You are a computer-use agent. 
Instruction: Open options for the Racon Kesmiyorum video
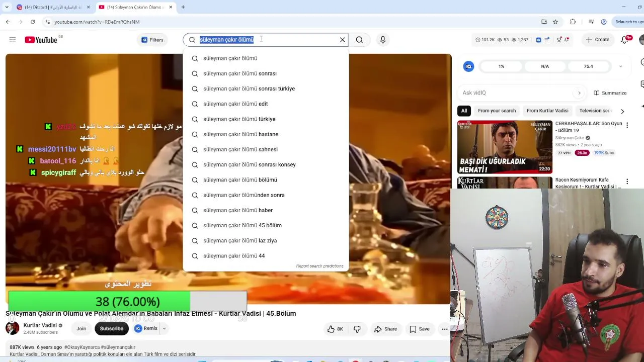[x=627, y=182]
